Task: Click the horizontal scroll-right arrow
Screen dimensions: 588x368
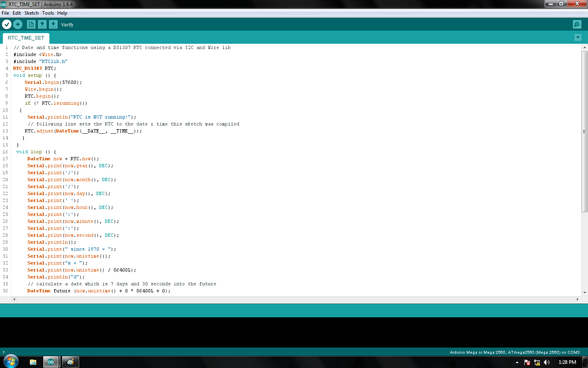Action: coord(577,299)
